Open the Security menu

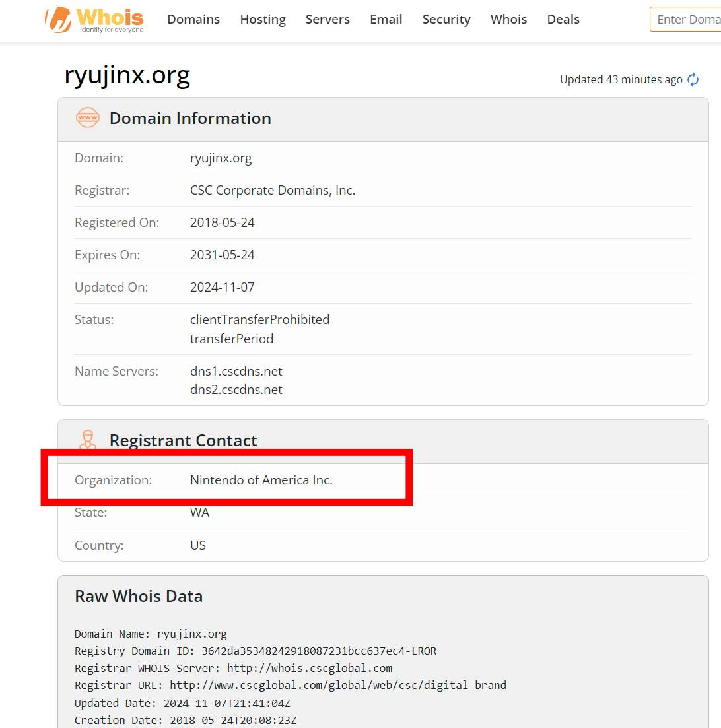coord(446,20)
